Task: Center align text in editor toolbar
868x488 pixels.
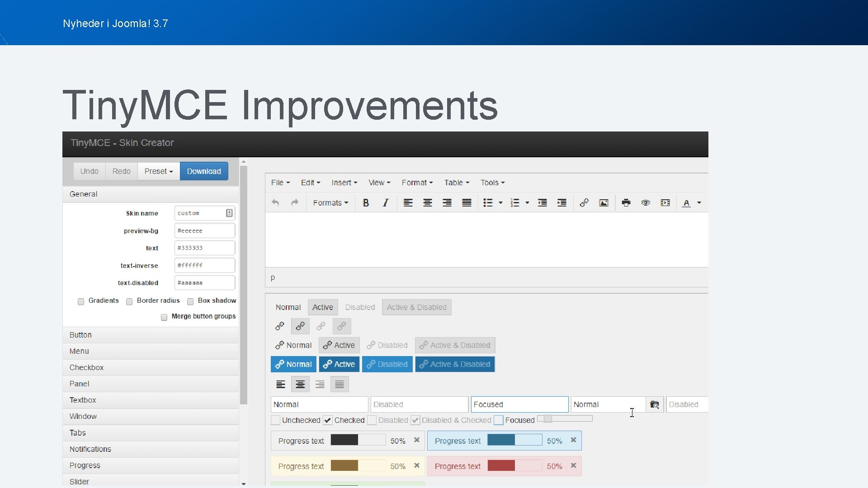Action: [x=428, y=203]
